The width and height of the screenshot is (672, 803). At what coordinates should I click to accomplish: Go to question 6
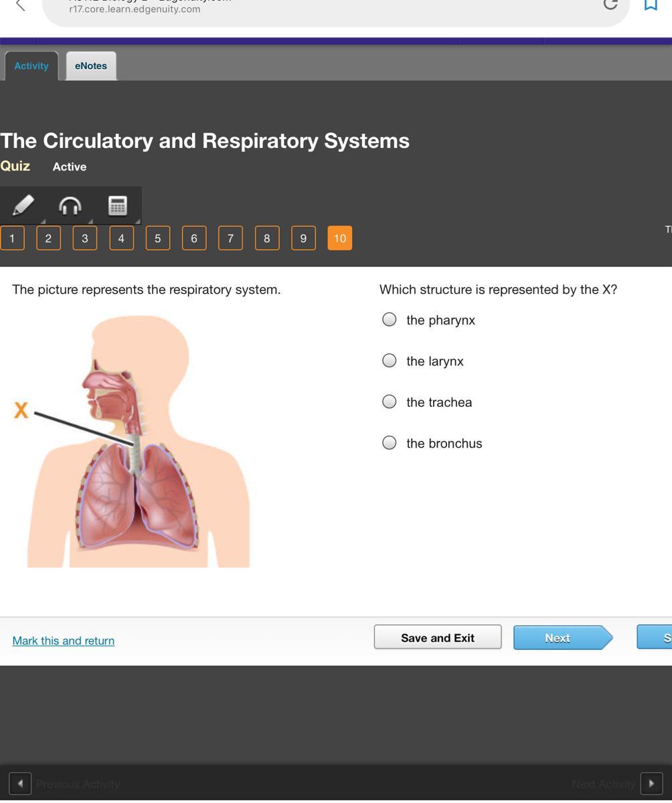(x=194, y=238)
